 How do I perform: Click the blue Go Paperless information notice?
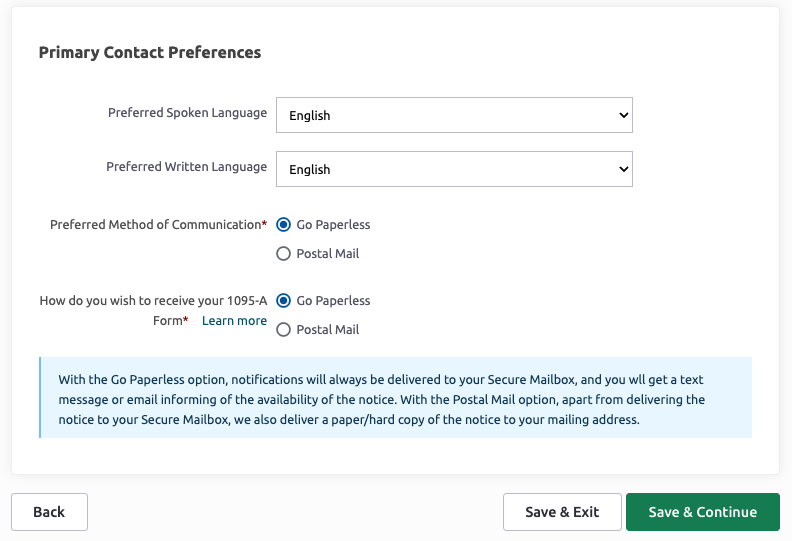click(x=395, y=398)
